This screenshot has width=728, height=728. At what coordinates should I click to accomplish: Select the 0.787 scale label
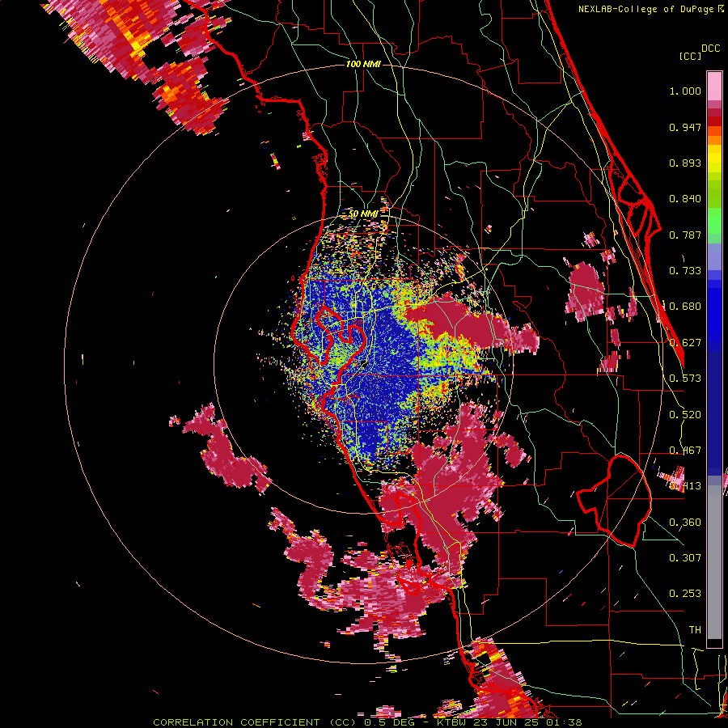tap(685, 235)
